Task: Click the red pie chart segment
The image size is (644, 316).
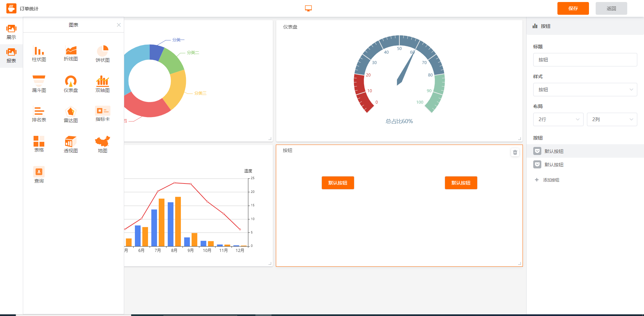Action: coord(146,106)
